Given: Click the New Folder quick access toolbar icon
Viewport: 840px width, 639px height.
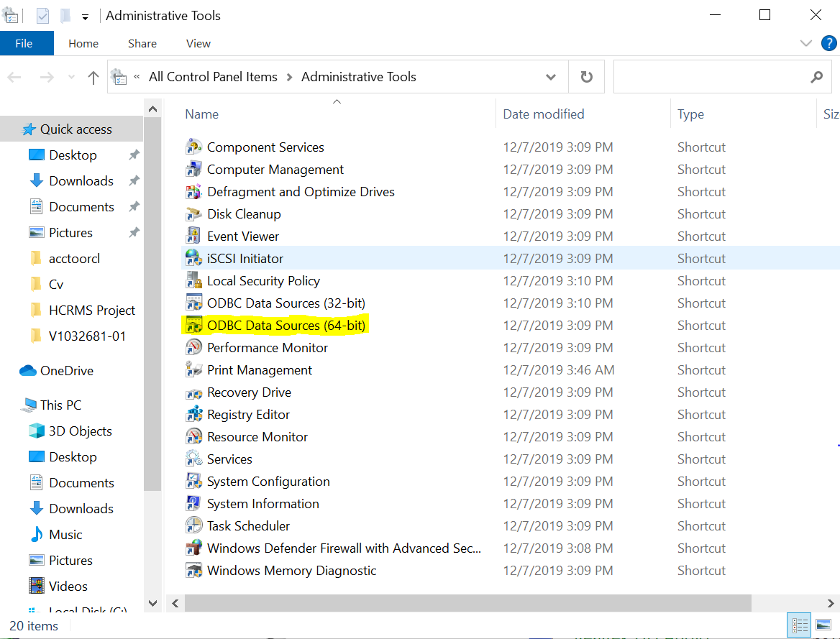Looking at the screenshot, I should [x=65, y=16].
